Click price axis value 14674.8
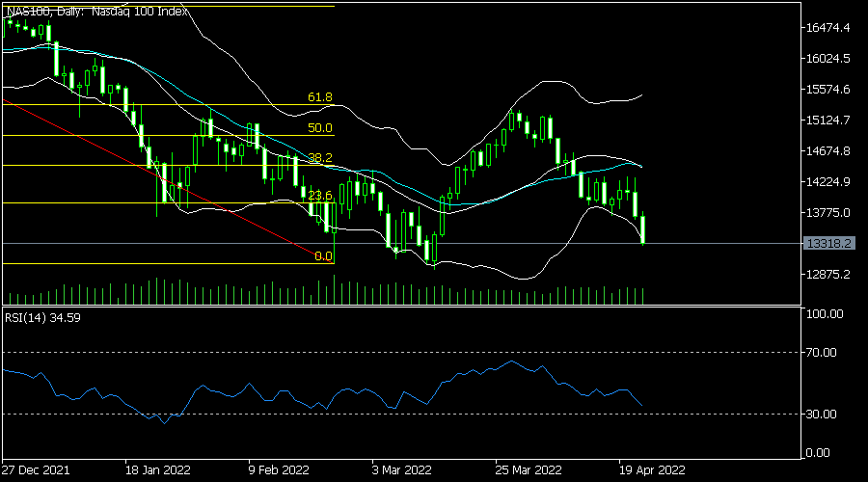 click(827, 151)
